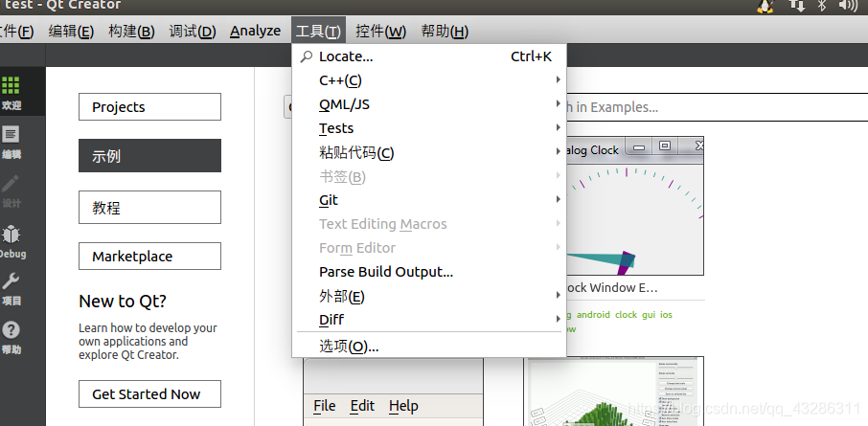Open the File Edit Help example thumbnail
This screenshot has width=868, height=426.
[393, 392]
